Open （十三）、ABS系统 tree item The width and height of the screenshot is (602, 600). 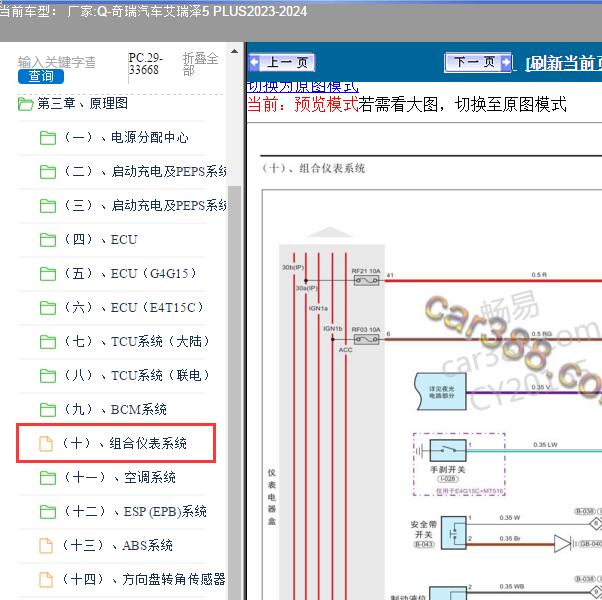[117, 545]
